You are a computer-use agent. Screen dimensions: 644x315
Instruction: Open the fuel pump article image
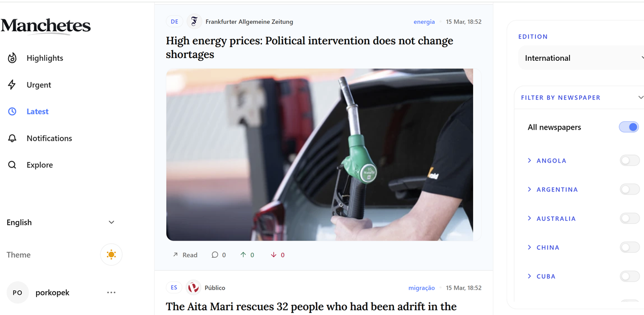(319, 154)
